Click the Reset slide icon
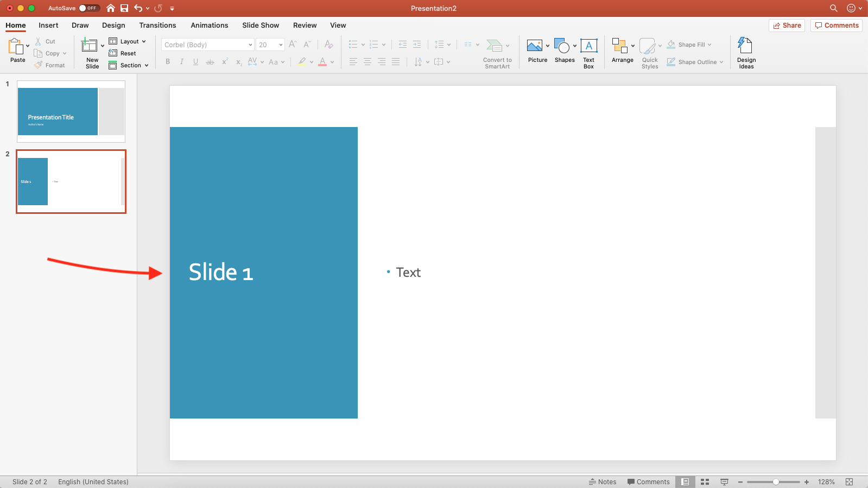This screenshot has height=488, width=868. click(x=113, y=53)
